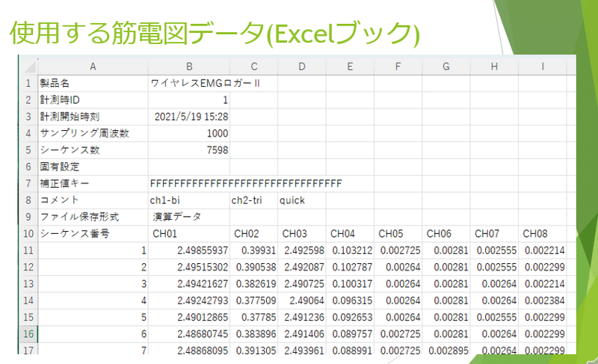Viewport: 598px width, 364px height.
Task: Click cell サンプリング周波数
Action: [93, 133]
